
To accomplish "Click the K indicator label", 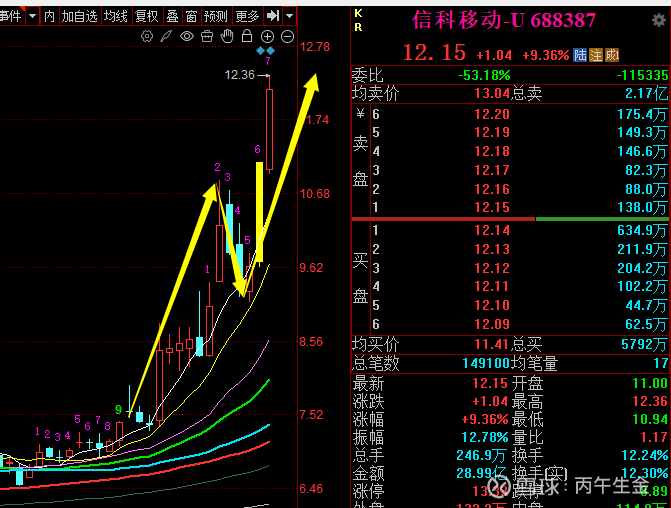I will pyautogui.click(x=358, y=13).
